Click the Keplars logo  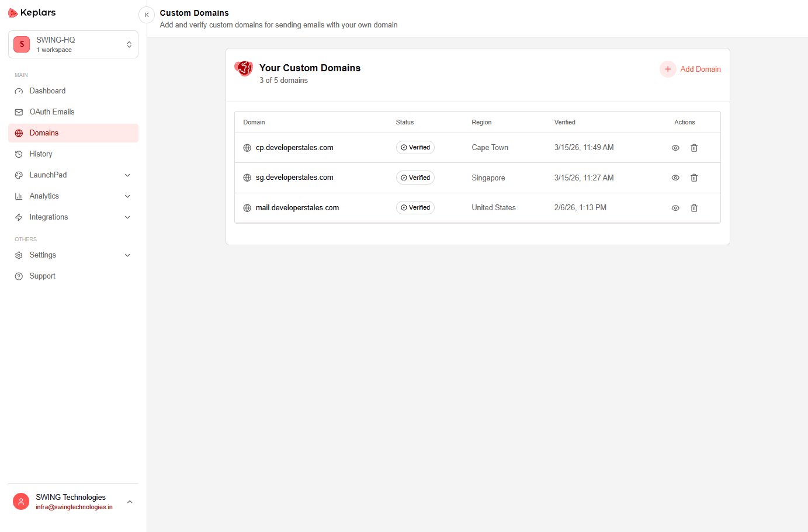32,13
